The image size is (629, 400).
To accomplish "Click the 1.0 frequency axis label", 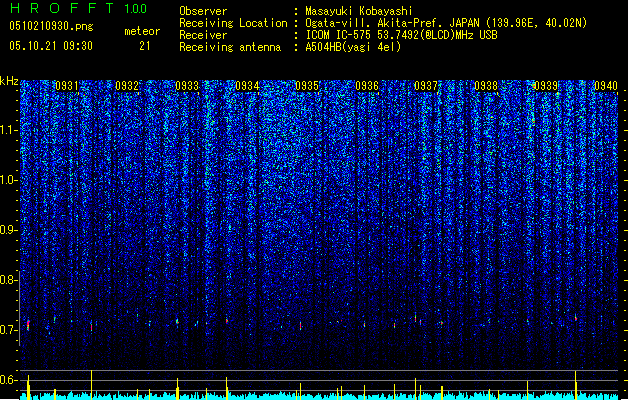I will pos(8,180).
